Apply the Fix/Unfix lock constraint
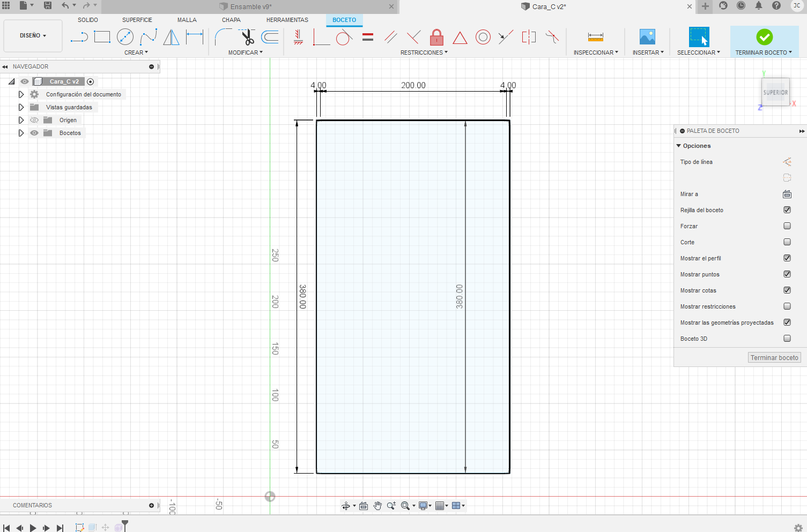 pos(437,37)
